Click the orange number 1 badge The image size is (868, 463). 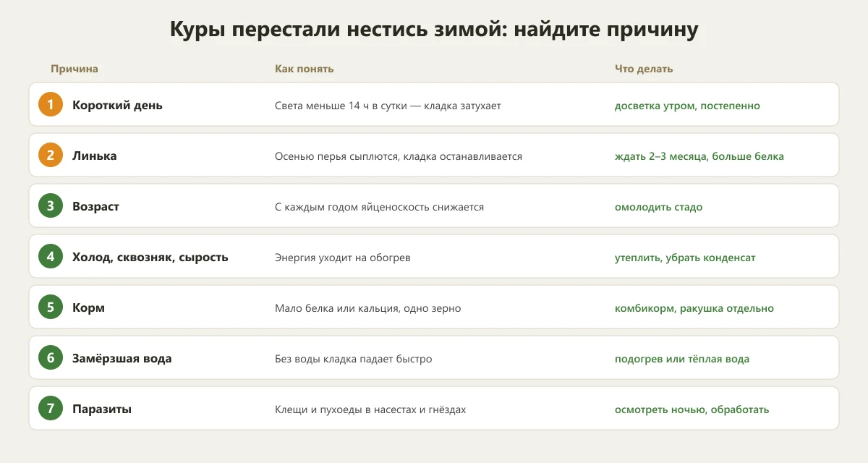(x=51, y=105)
